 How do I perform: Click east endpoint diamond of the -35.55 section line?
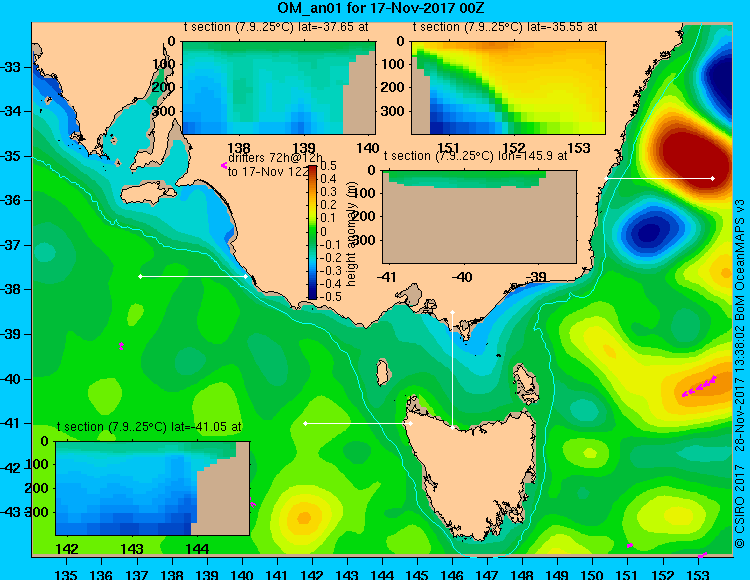(713, 178)
